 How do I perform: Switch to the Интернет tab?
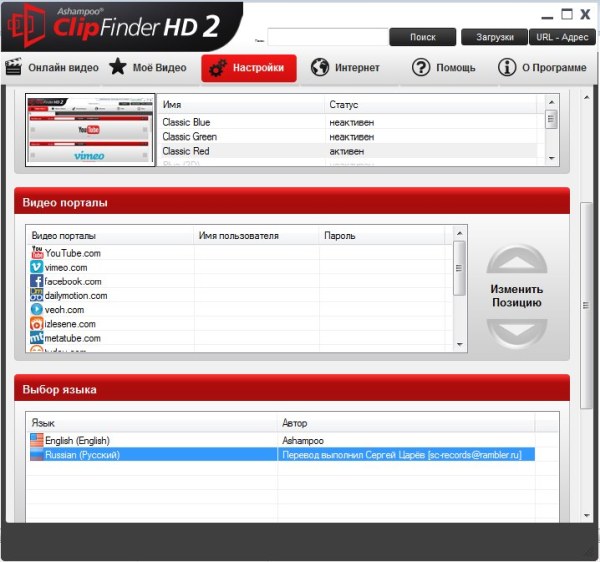click(x=345, y=68)
